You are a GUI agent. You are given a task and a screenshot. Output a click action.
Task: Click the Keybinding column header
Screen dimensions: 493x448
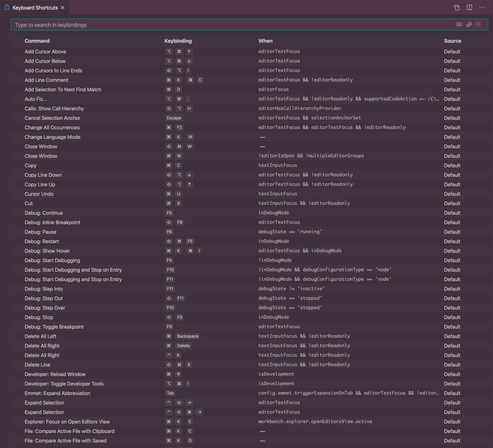(x=178, y=41)
